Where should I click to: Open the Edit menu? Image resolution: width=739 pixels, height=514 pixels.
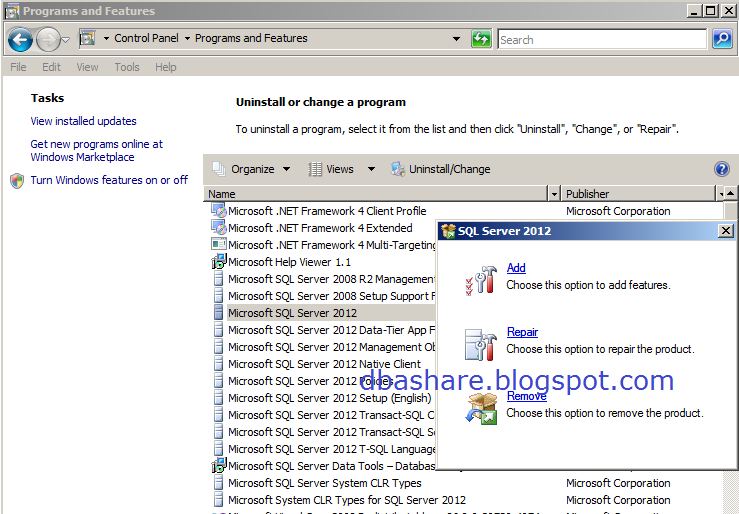click(x=51, y=67)
